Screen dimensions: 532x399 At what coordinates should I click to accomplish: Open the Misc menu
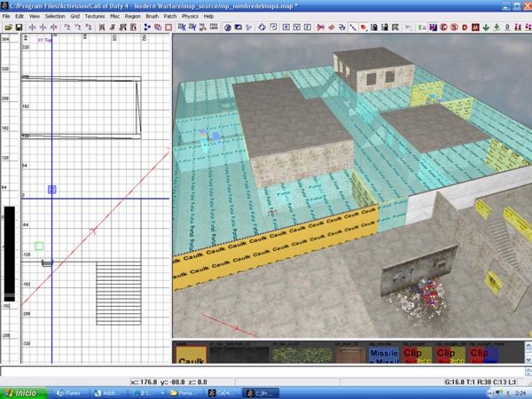coord(114,16)
